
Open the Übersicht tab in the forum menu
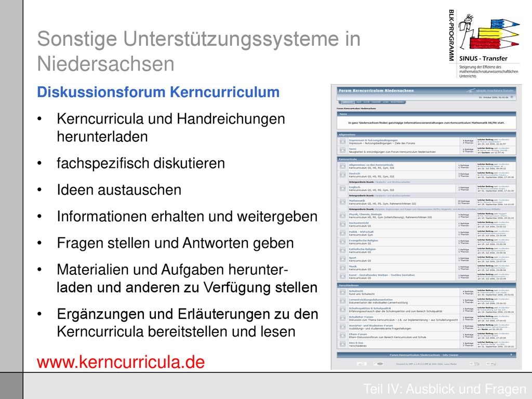click(x=347, y=102)
